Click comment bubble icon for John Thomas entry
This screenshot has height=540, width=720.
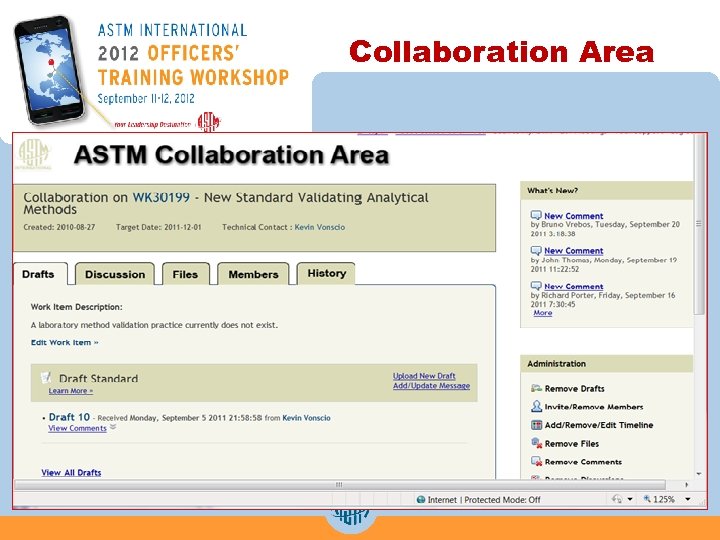point(536,250)
